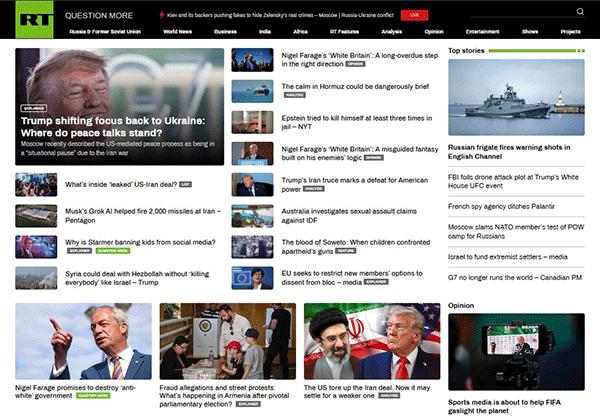Open Epstein tried to kill himself article
This screenshot has height=418, width=600.
(x=357, y=122)
